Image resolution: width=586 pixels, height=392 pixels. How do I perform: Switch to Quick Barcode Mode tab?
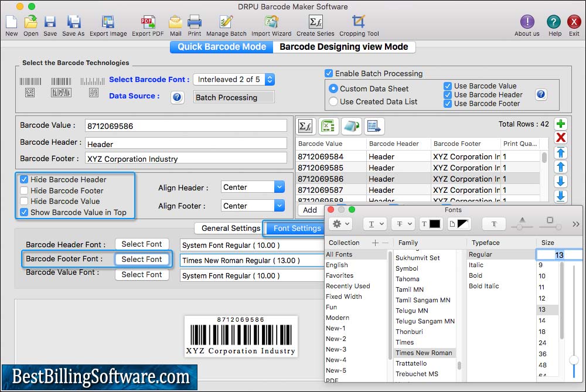pyautogui.click(x=222, y=47)
